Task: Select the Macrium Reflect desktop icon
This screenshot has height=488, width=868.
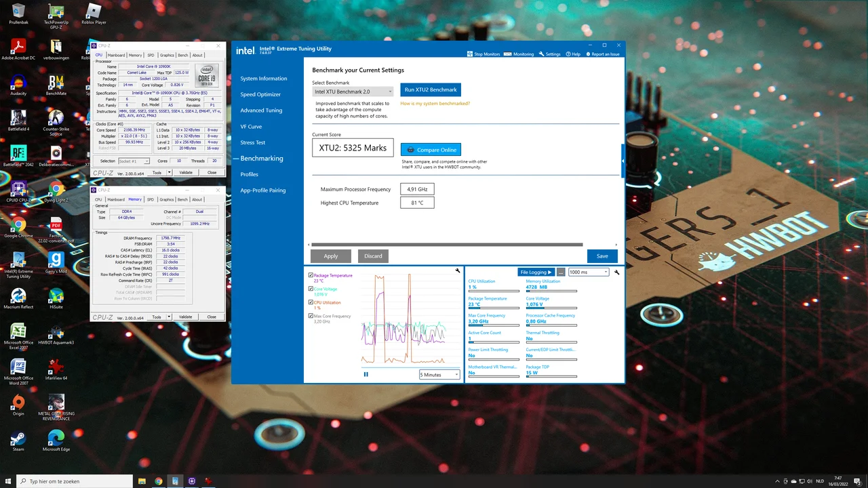Action: click(x=18, y=299)
